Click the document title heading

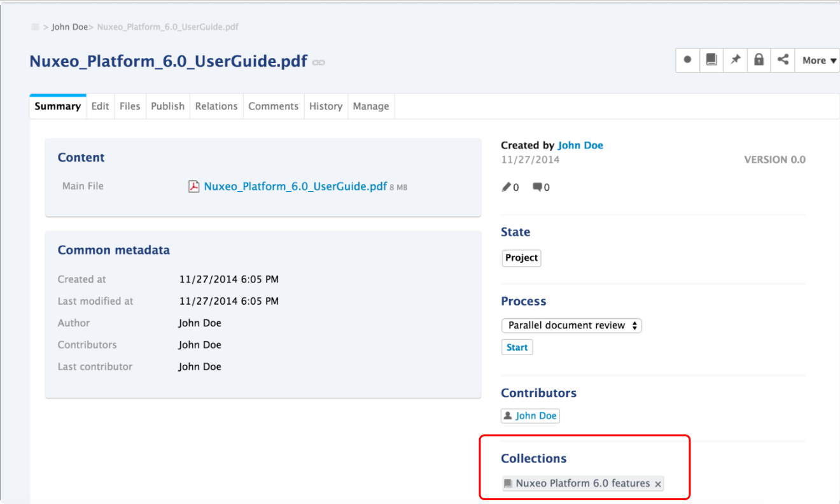(x=169, y=62)
